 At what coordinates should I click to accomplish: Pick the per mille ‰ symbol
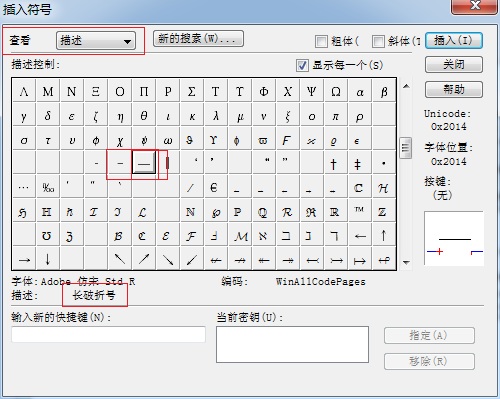48,187
